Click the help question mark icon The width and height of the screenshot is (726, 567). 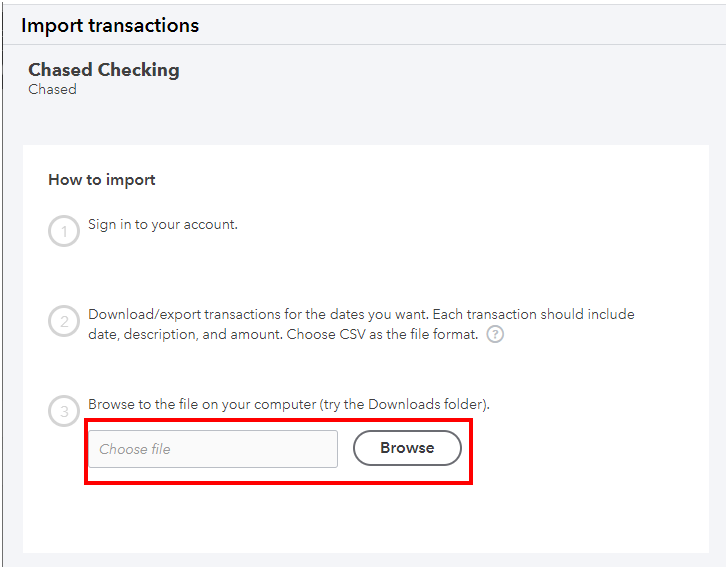point(495,335)
